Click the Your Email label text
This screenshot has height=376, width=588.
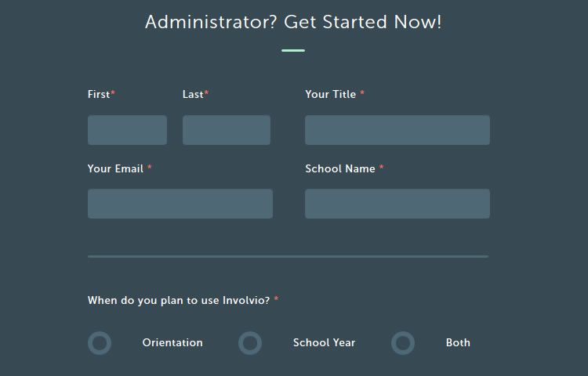tap(116, 169)
